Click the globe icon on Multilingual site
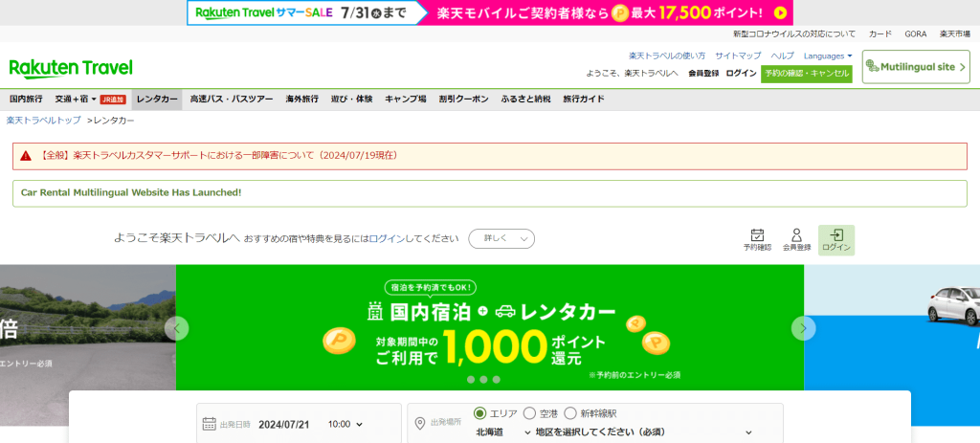The width and height of the screenshot is (980, 443). point(873,67)
